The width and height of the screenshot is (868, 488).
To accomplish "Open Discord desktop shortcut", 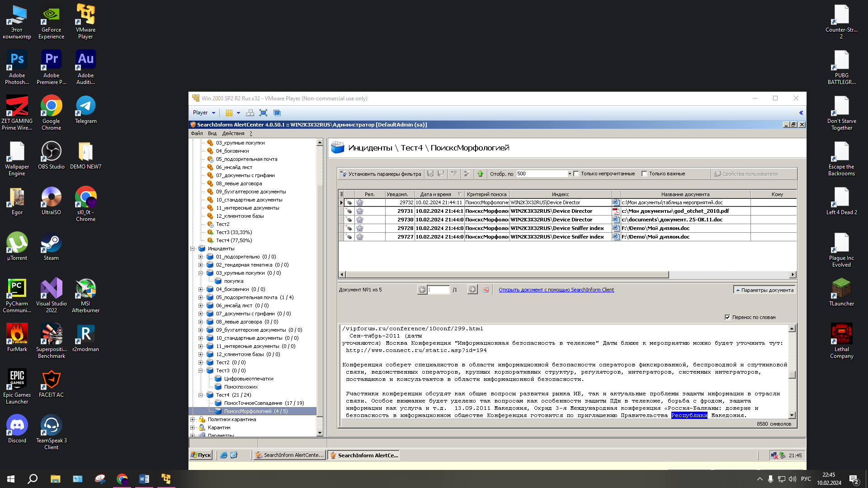I will tap(17, 429).
